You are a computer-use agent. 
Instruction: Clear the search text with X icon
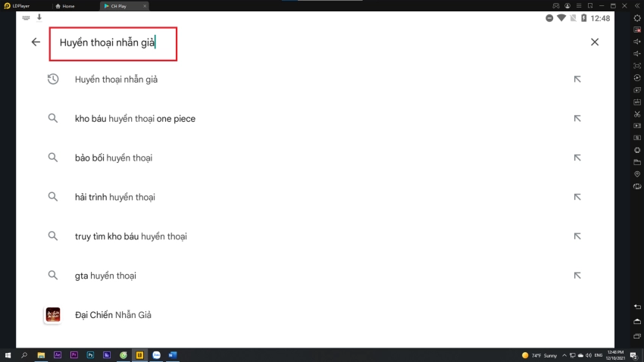pos(595,42)
